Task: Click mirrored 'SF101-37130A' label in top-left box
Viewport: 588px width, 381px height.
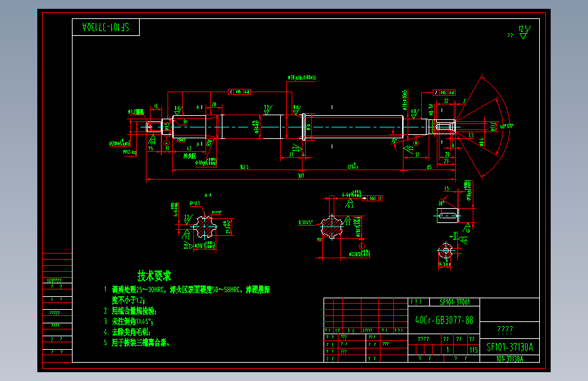Action: (x=106, y=27)
